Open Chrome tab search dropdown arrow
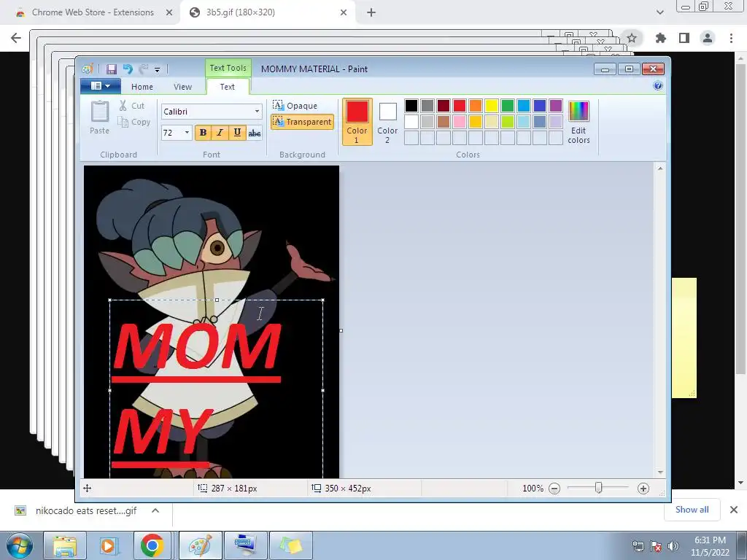The image size is (747, 560). click(659, 12)
